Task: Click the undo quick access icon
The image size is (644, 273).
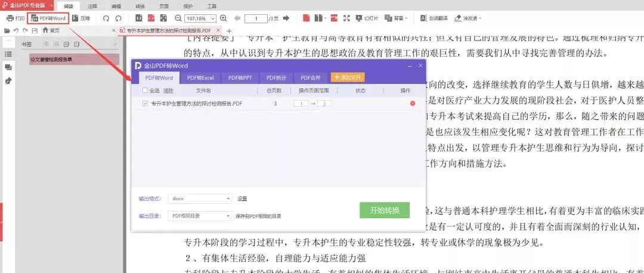Action: [x=16, y=30]
